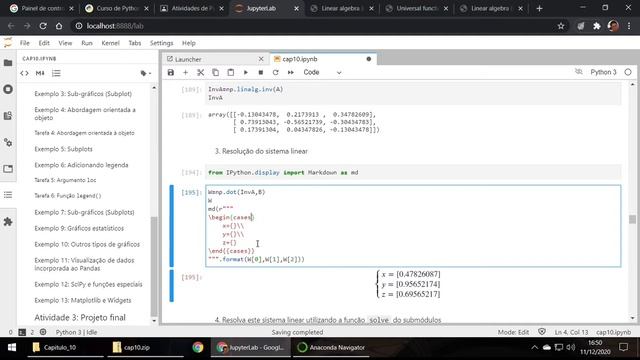Image resolution: width=640 pixels, height=360 pixels.
Task: Go to Exemplo 9: Gráficos estatísticos
Action: 79,228
